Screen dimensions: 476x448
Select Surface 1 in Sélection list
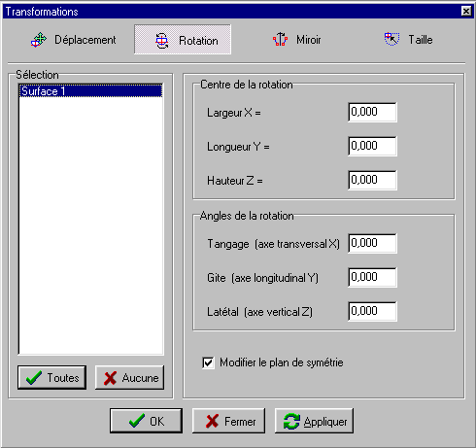90,91
